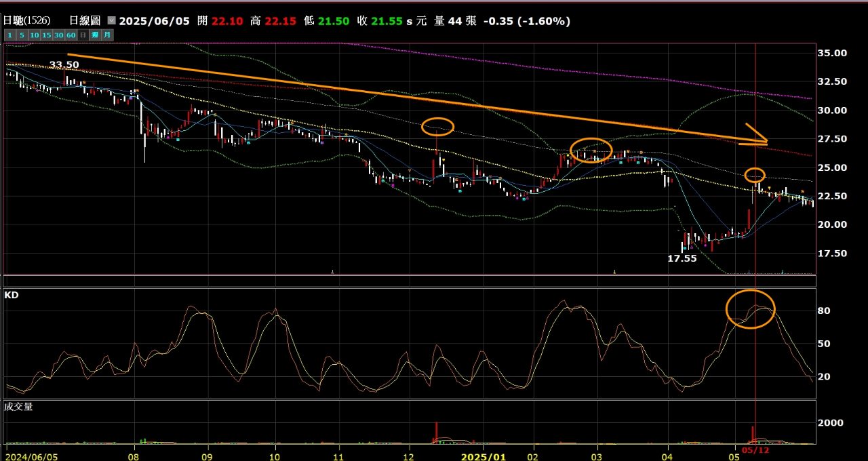The image size is (868, 461).
Task: Click the 成交量 volume panel label
Action: 19,407
